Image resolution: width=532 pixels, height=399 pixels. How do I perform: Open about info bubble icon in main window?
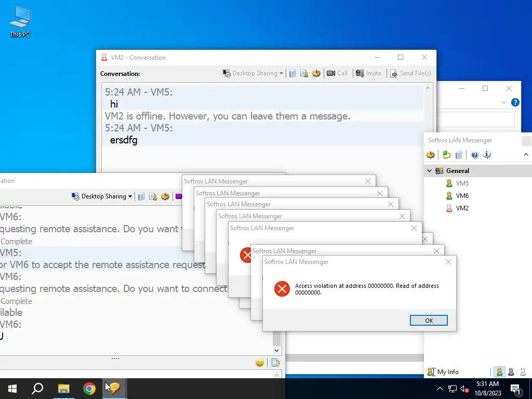[487, 155]
